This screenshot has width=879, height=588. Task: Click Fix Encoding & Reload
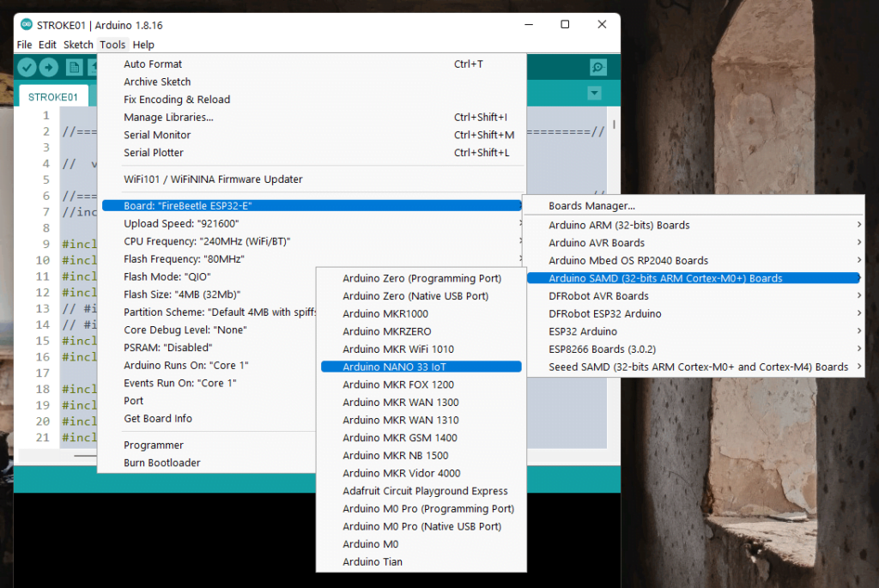click(312, 100)
